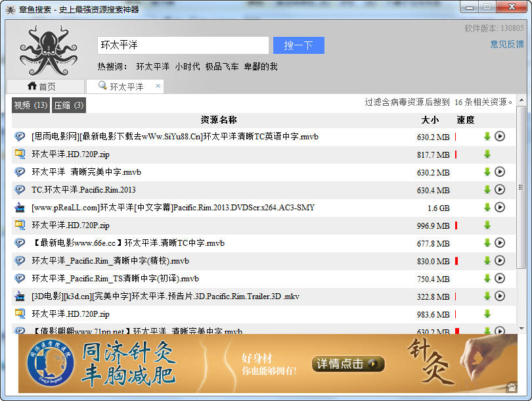Download the 3D trailer mkv file

tap(487, 296)
